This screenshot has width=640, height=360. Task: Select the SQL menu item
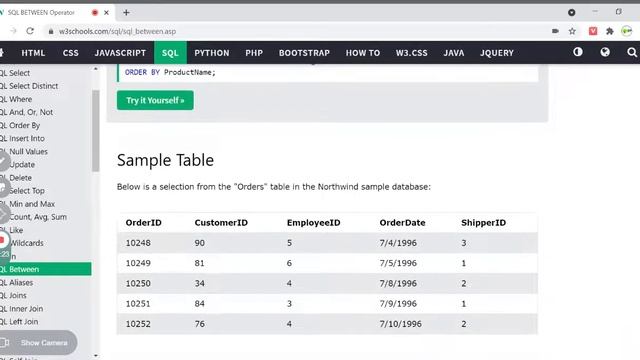pos(170,53)
